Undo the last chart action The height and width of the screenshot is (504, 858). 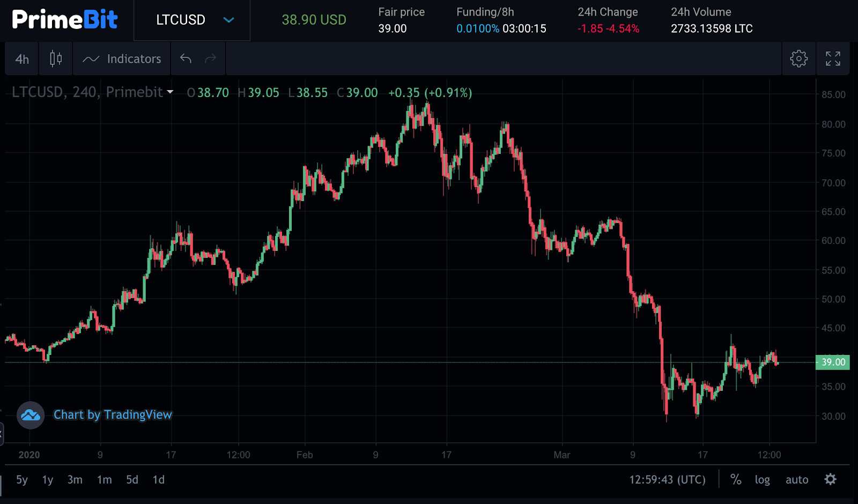(x=186, y=58)
